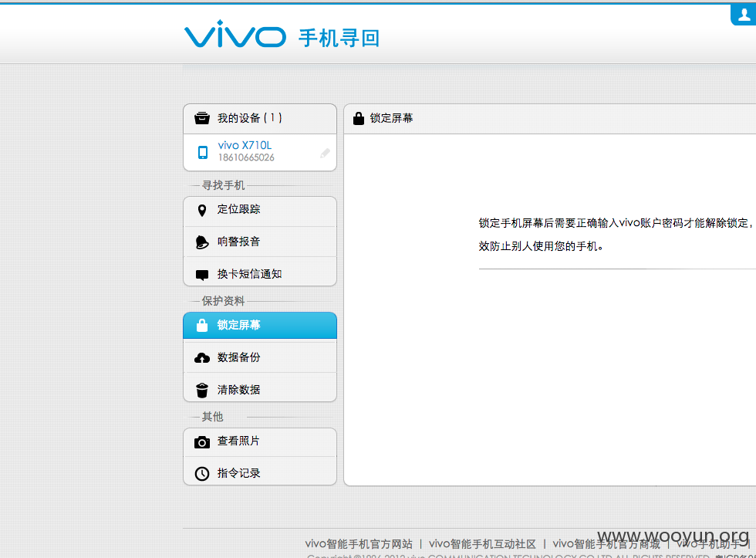Click 保护资料 section label
Screen dimensions: 756x558
[223, 301]
